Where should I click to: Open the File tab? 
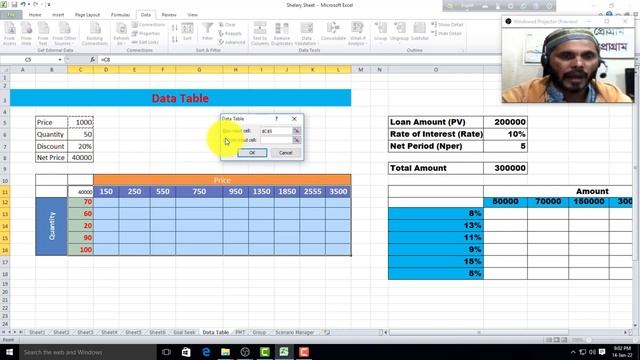tap(11, 15)
